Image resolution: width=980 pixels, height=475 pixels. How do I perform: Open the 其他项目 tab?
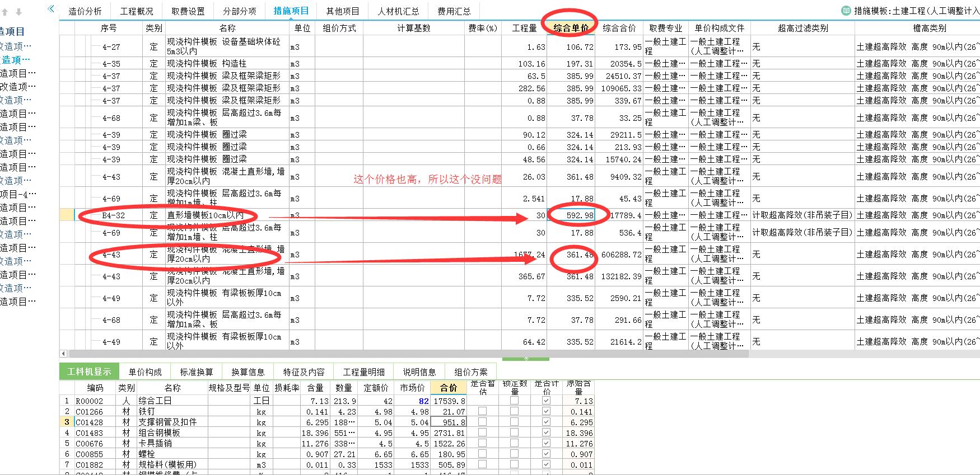click(x=343, y=11)
